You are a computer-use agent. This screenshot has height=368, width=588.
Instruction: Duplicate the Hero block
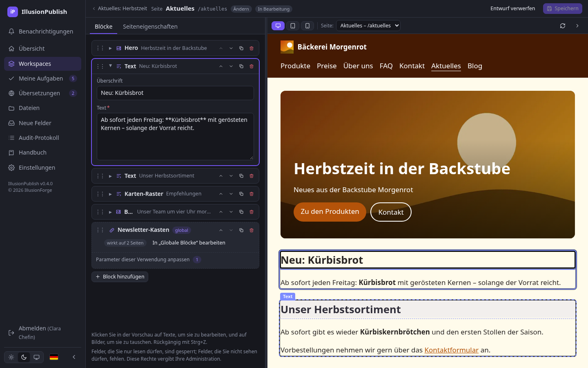pyautogui.click(x=241, y=48)
